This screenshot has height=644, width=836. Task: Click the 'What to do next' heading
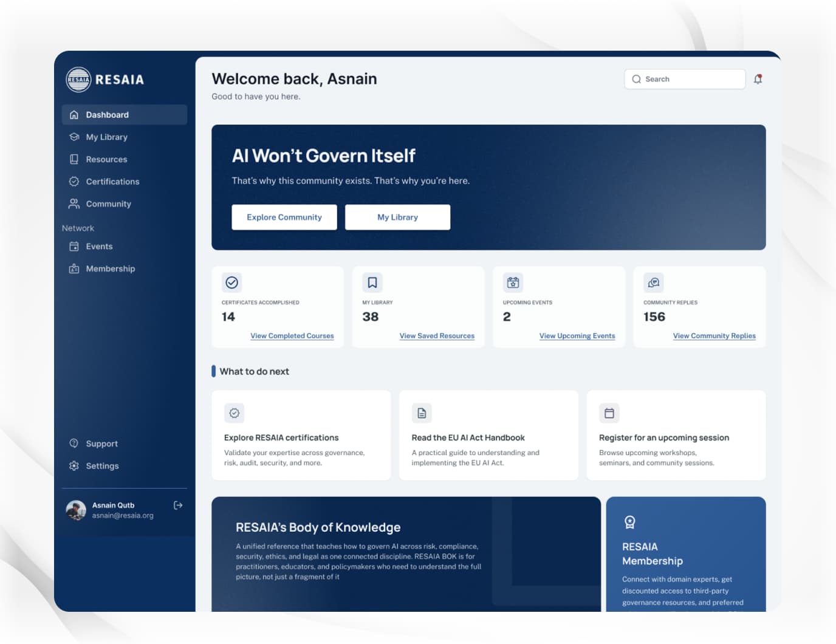pos(254,372)
